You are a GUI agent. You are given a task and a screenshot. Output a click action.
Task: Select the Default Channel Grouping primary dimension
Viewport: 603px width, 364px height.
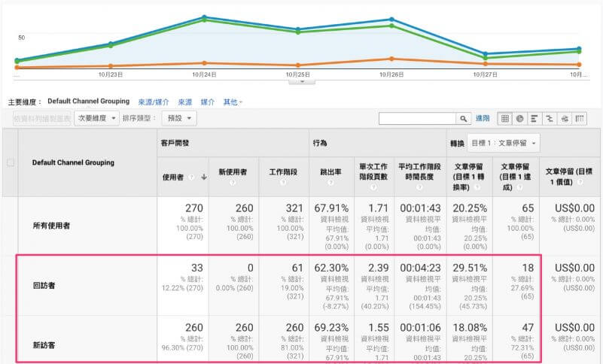(88, 101)
